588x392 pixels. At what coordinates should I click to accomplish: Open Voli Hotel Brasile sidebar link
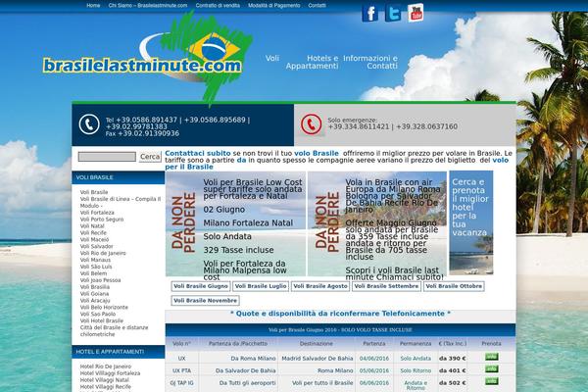coord(102,320)
